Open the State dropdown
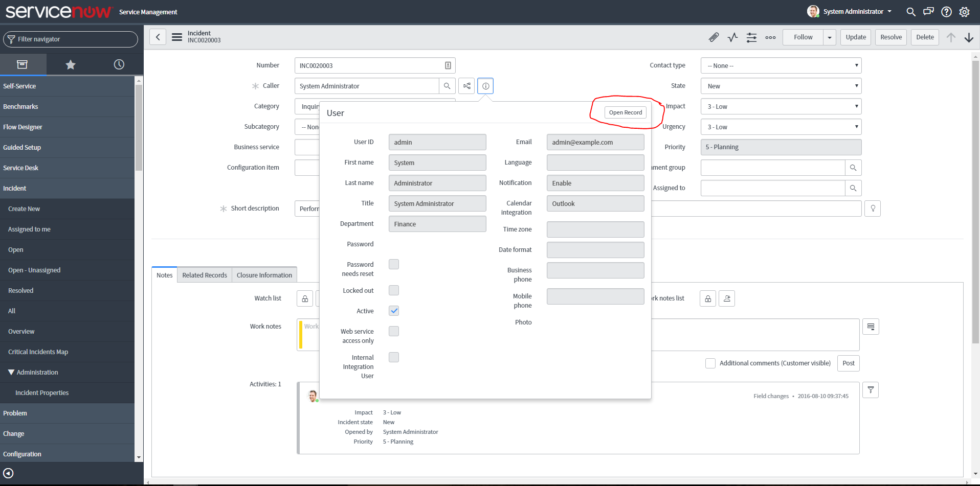 pos(780,85)
